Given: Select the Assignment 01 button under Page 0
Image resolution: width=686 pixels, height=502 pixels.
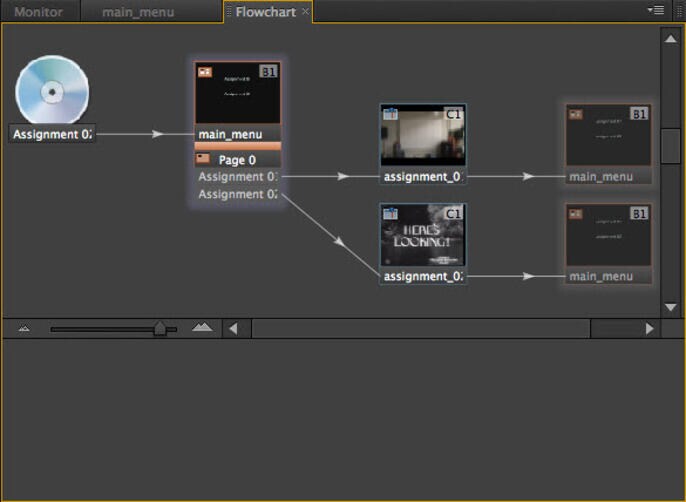Looking at the screenshot, I should pyautogui.click(x=238, y=176).
